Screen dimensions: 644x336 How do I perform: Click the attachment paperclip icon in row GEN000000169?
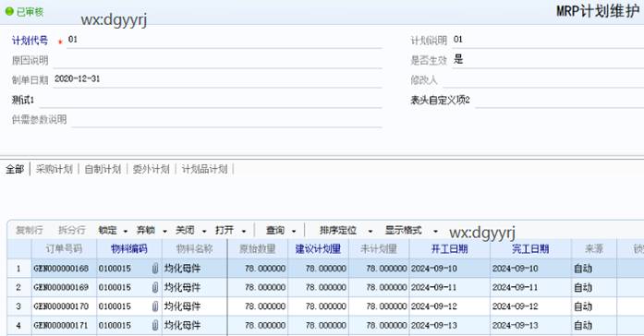(155, 288)
